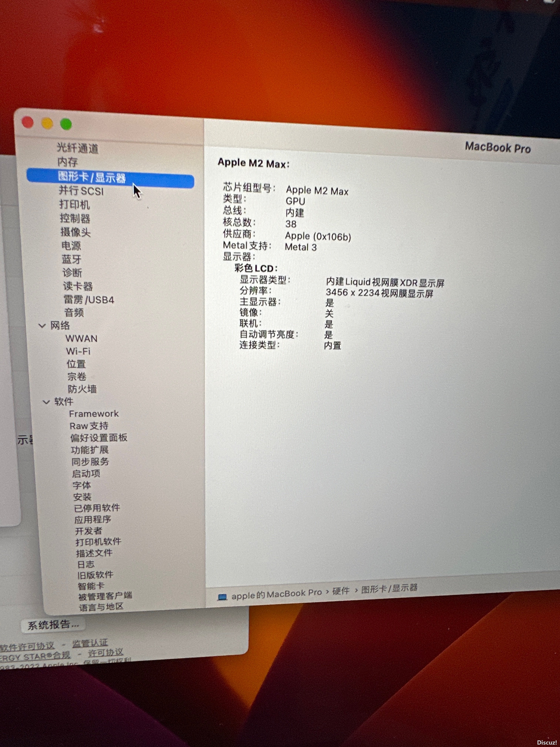Select 被管理客户端 in the sidebar
The width and height of the screenshot is (560, 747).
pyautogui.click(x=105, y=596)
